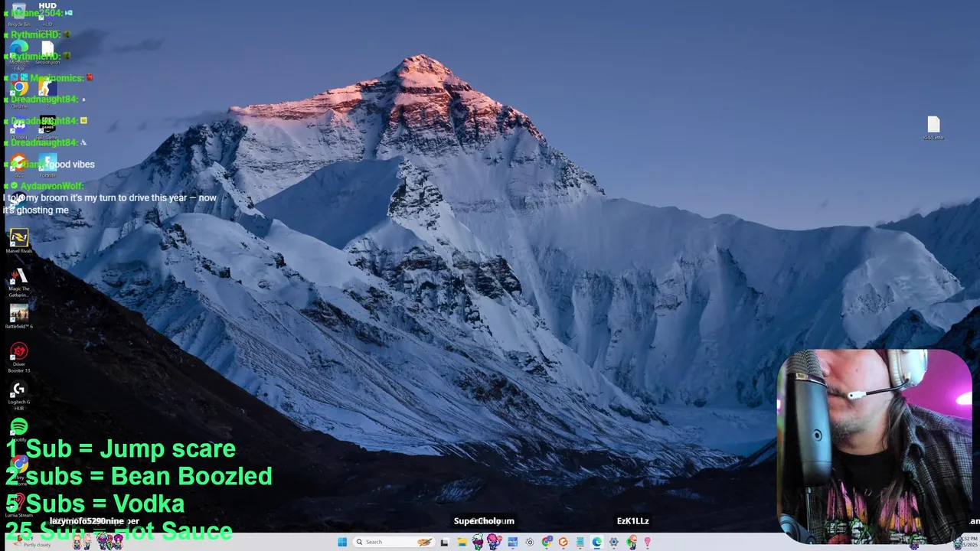Screen dimensions: 980x551
Task: Select the Lumia Stream desktop shortcut
Action: coord(18,504)
